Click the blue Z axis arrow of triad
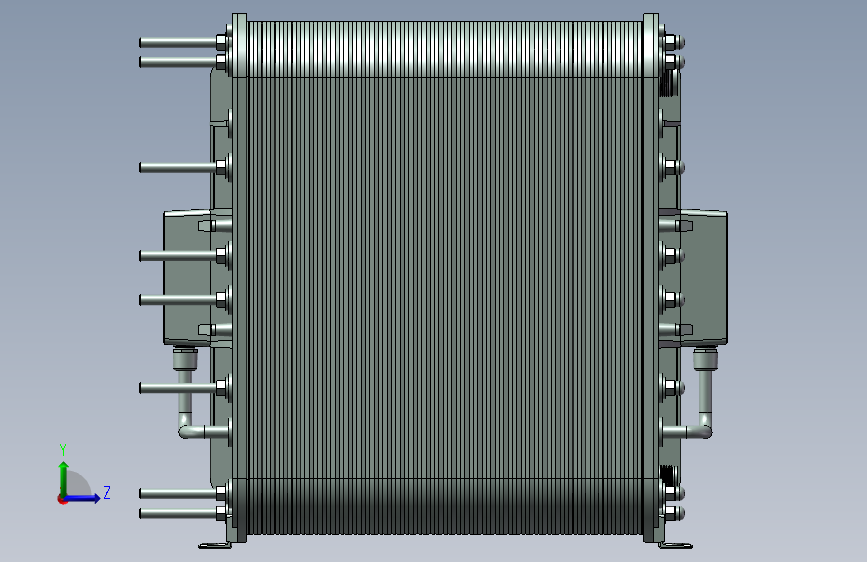867x562 pixels. tap(83, 498)
